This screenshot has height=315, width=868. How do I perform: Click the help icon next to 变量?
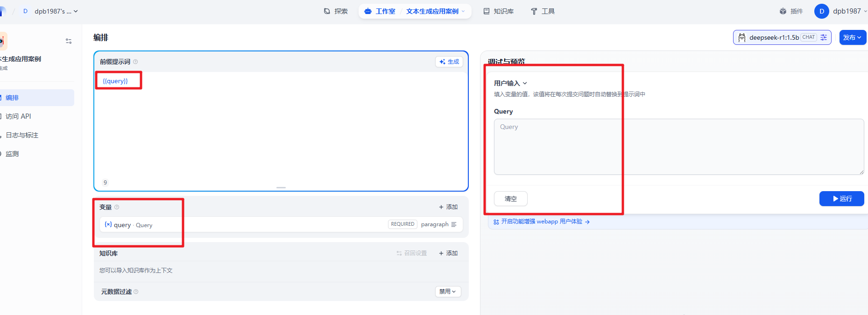point(117,207)
